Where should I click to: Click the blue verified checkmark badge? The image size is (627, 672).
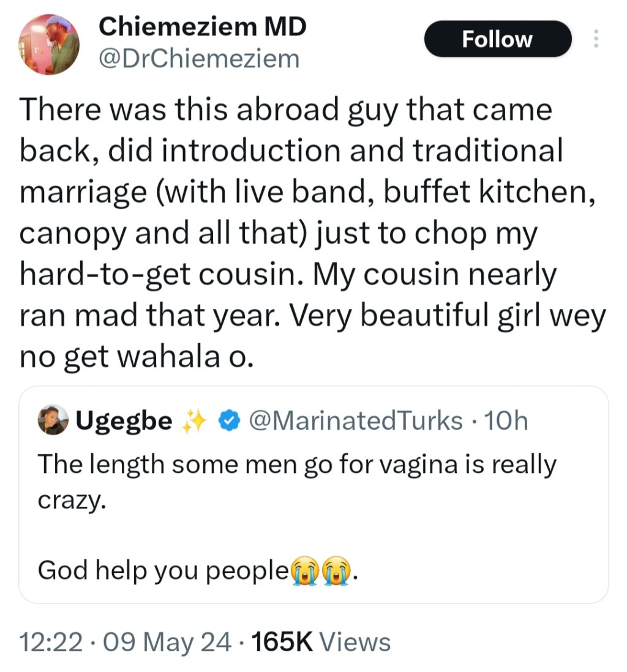coord(230,420)
